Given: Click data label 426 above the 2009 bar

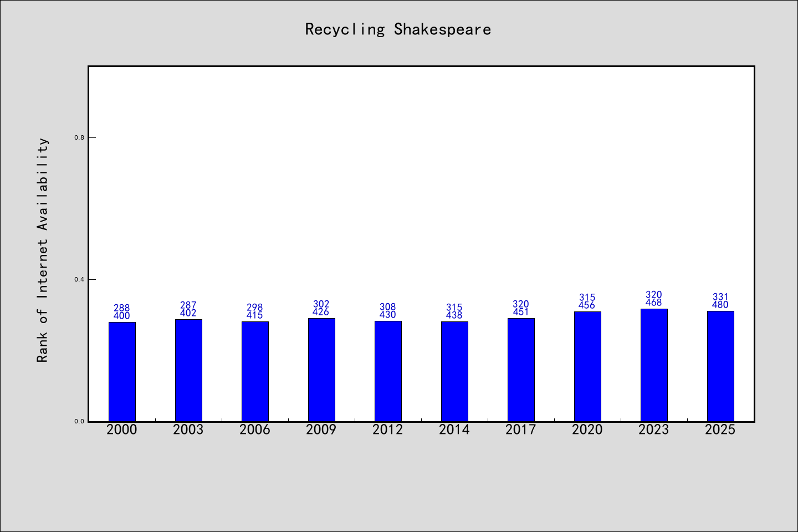Looking at the screenshot, I should point(321,312).
